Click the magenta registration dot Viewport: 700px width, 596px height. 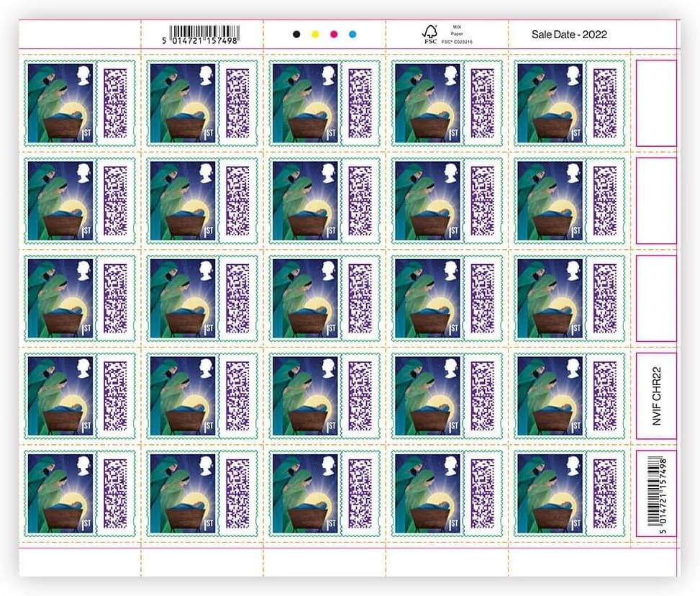(334, 35)
